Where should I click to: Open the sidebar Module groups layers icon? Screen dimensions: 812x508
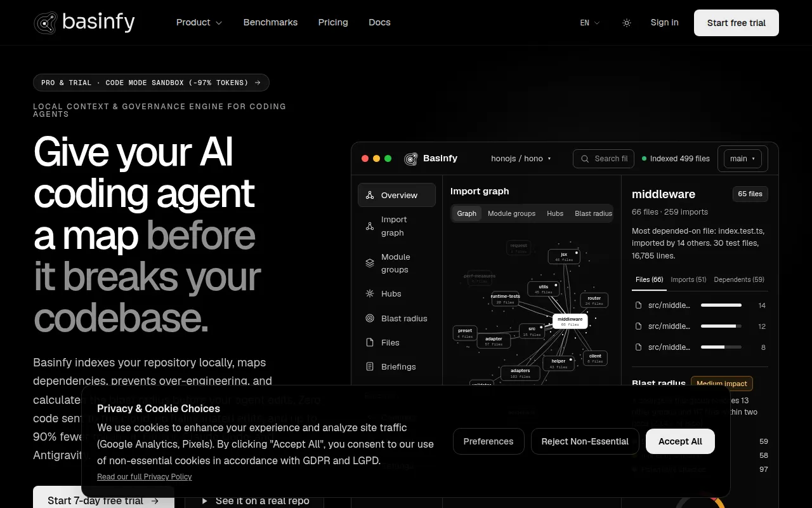[370, 263]
